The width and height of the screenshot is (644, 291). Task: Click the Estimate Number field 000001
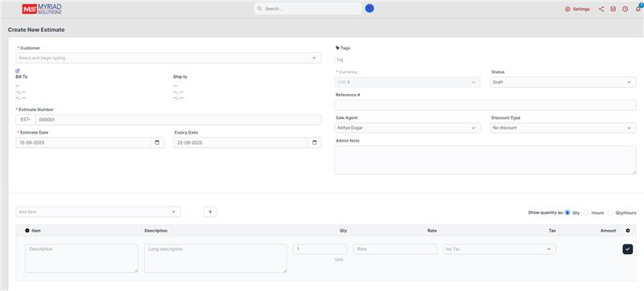(x=178, y=120)
